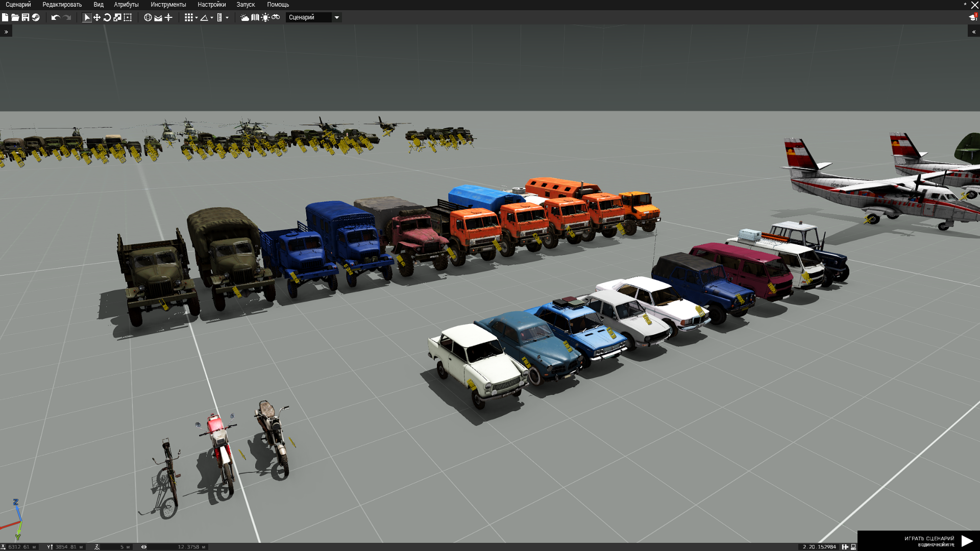Screen dimensions: 980x551
Task: Open rotation grid angle dropdown arrow
Action: [x=212, y=18]
